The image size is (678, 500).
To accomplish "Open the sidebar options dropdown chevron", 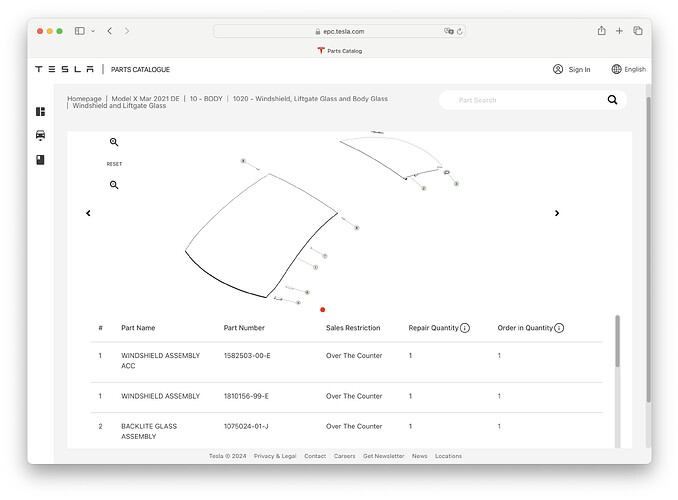I will coord(93,31).
